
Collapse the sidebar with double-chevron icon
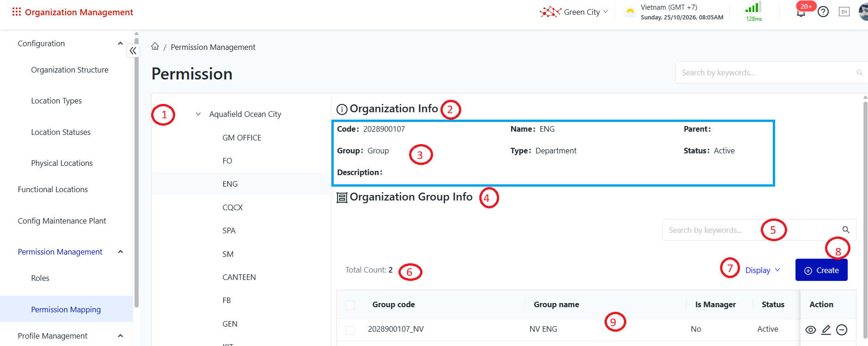133,51
